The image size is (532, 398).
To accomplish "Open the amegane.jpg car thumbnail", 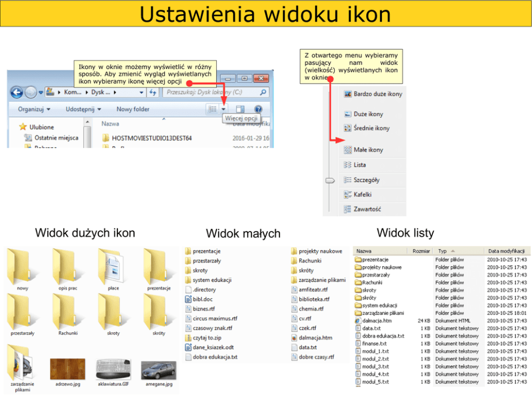I will [x=159, y=371].
